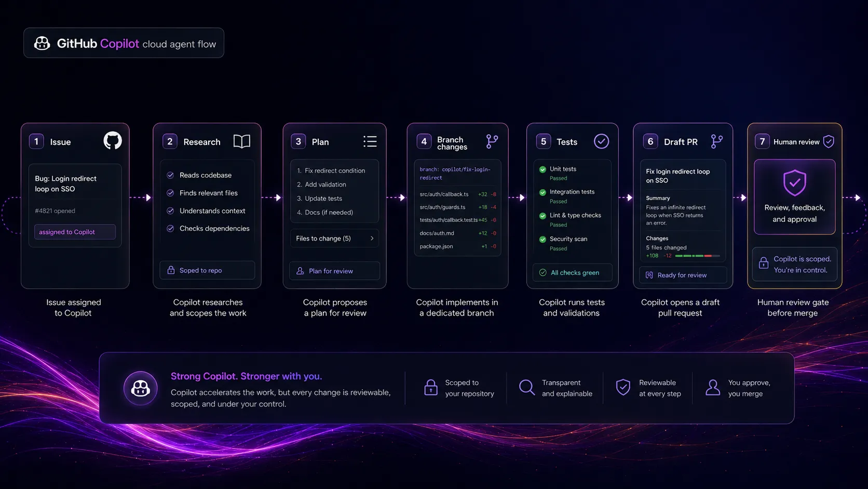Click the GitHub Octocat icon on Issue card
Viewport: 868px width, 489px height.
[113, 140]
